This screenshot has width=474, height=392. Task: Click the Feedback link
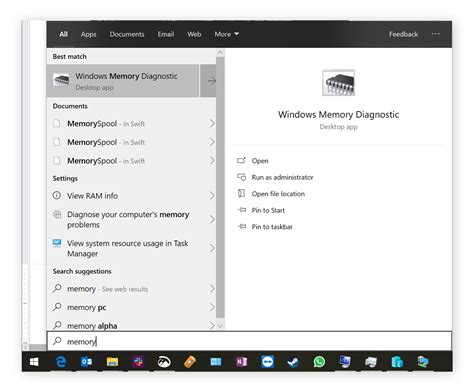pyautogui.click(x=403, y=34)
